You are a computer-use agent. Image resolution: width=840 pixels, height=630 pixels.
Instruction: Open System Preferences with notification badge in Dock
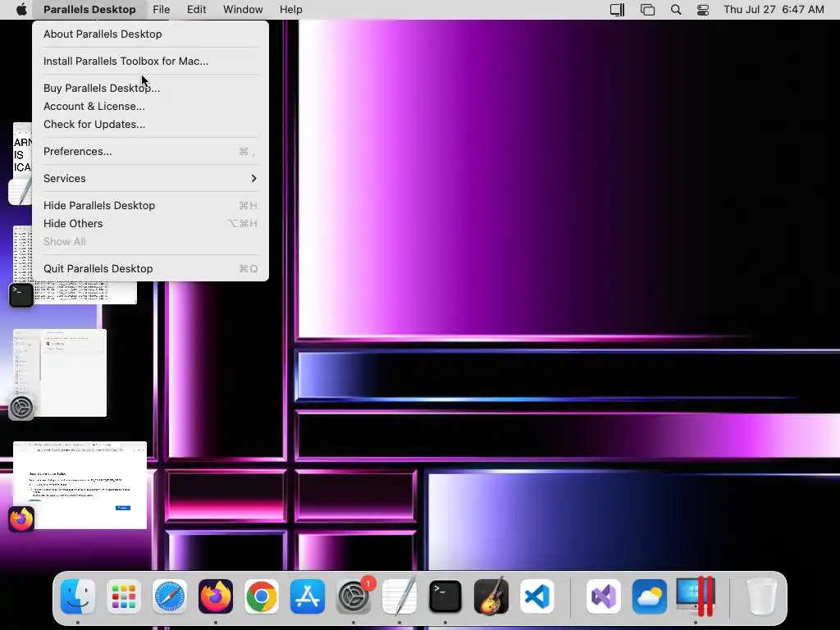(x=354, y=596)
